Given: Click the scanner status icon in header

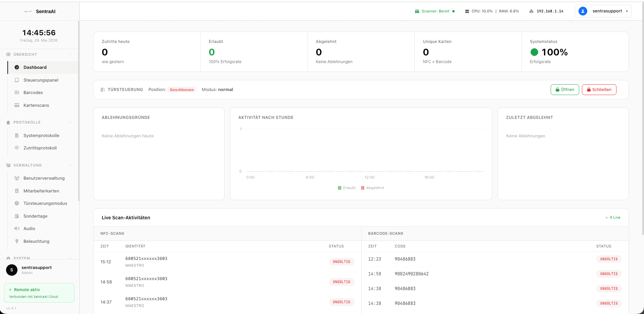Looking at the screenshot, I should (x=417, y=11).
